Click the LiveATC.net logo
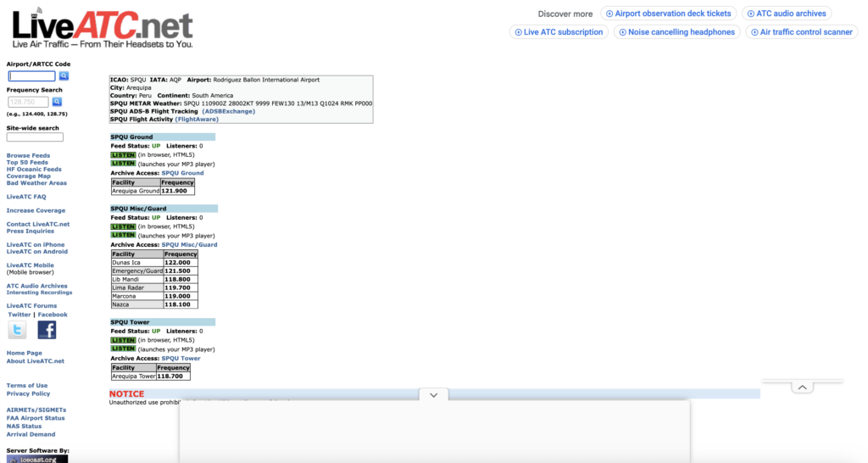Viewport: 868px width, 463px height. coord(103,28)
